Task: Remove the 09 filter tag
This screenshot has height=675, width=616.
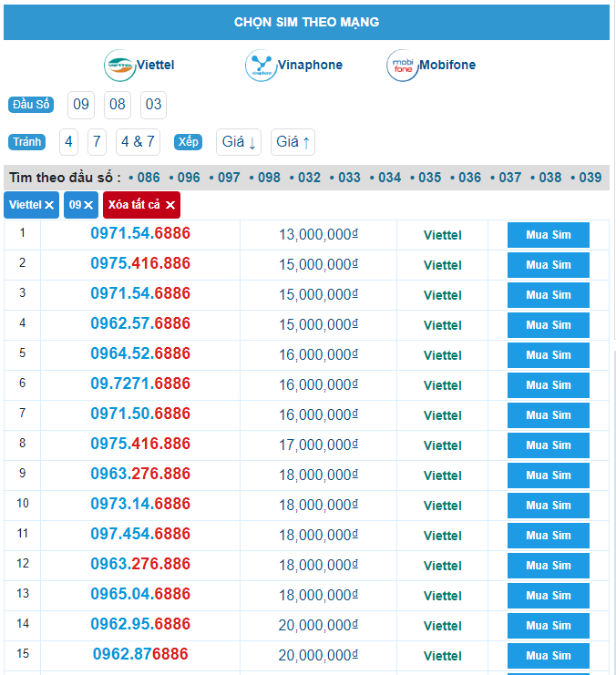Action: point(81,205)
